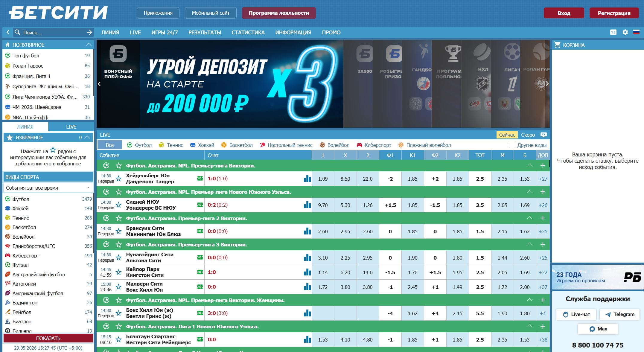
Task: Show previous promo banner
Action: [x=99, y=84]
